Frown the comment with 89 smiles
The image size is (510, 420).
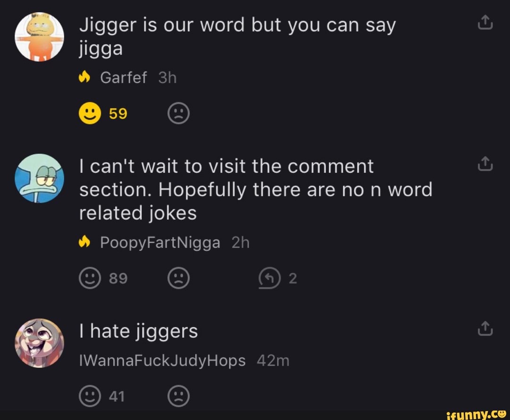click(178, 278)
